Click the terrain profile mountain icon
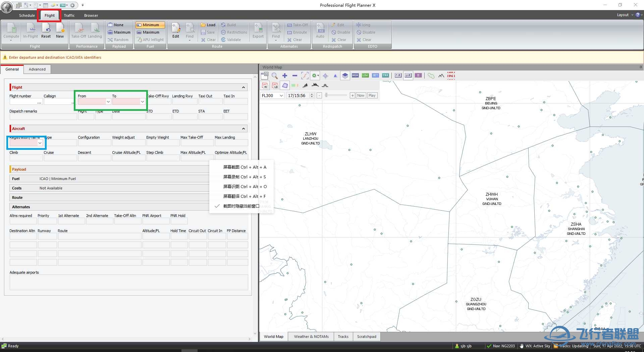This screenshot has width=644, height=352. tap(441, 76)
